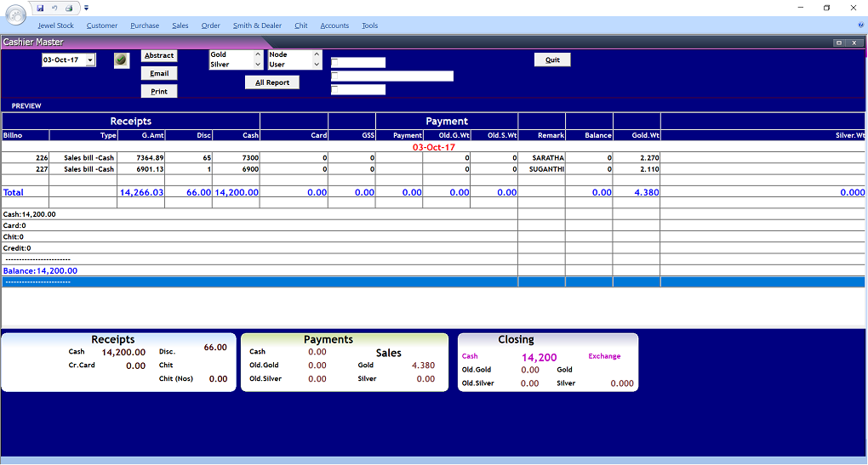Screen dimensions: 868x465
Task: Click the round application orb button
Action: (15, 14)
